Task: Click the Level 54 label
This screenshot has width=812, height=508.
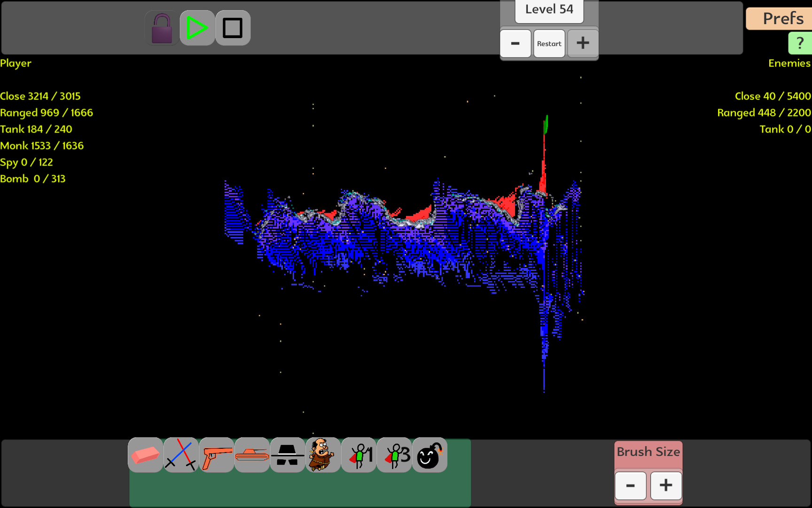Action: pyautogui.click(x=549, y=10)
